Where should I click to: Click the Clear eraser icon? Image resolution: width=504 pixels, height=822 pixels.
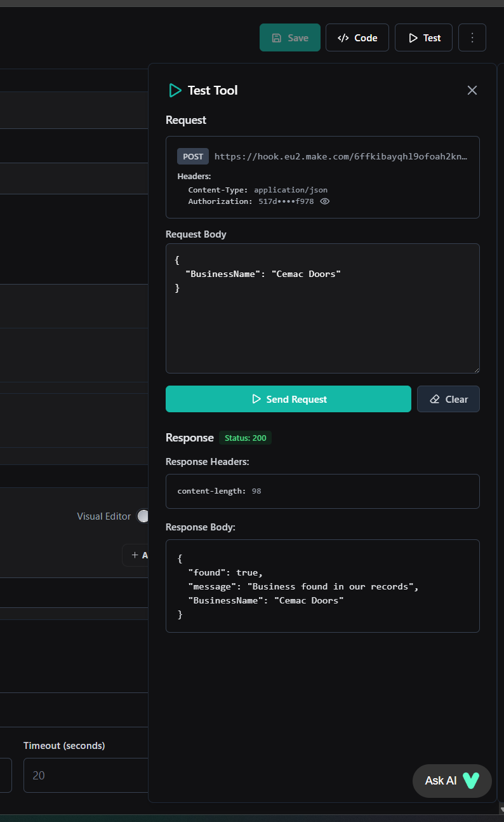[x=435, y=399]
